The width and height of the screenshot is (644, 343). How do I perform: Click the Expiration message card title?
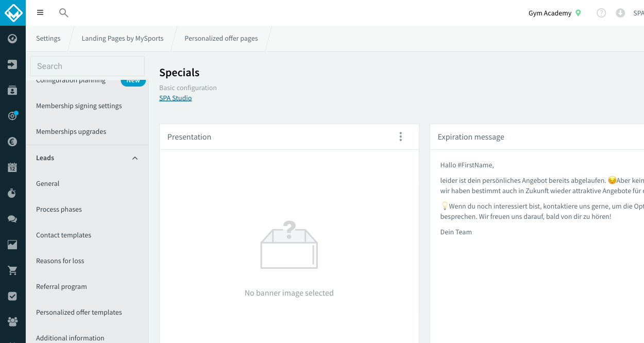pyautogui.click(x=471, y=136)
